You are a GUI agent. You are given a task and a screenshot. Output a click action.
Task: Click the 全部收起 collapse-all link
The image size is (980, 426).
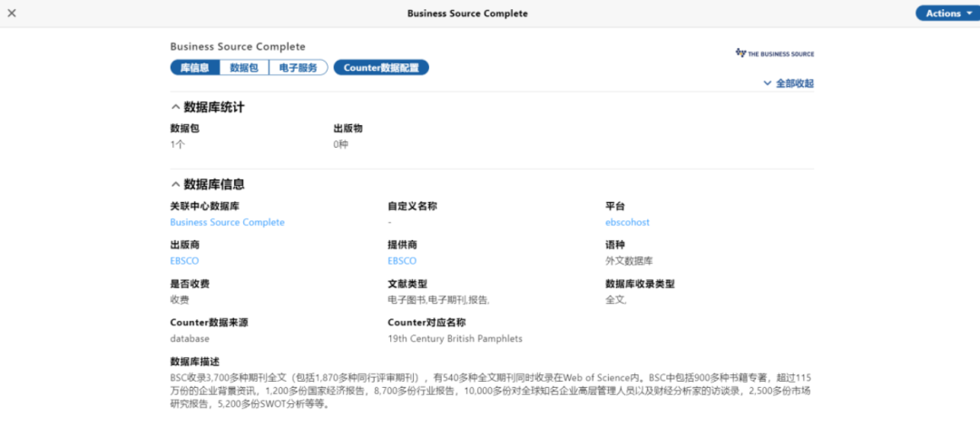[x=789, y=83]
